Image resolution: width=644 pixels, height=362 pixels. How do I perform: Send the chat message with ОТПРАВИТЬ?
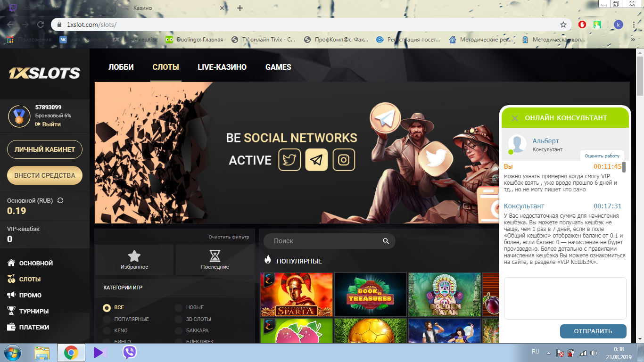tap(593, 331)
